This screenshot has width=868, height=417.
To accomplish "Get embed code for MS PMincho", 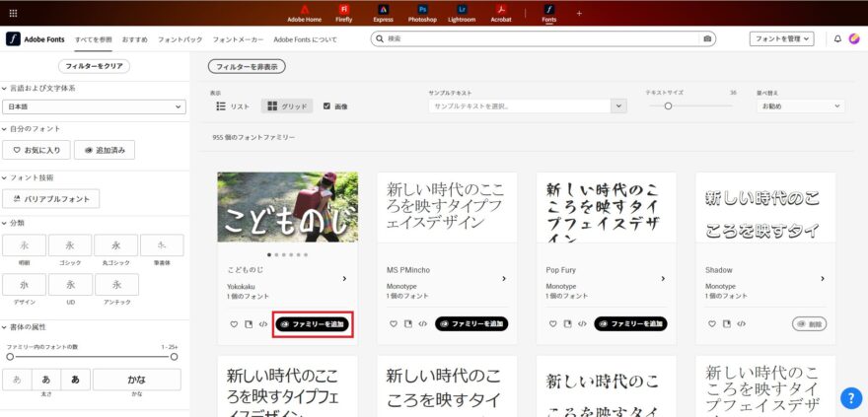I will 423,324.
